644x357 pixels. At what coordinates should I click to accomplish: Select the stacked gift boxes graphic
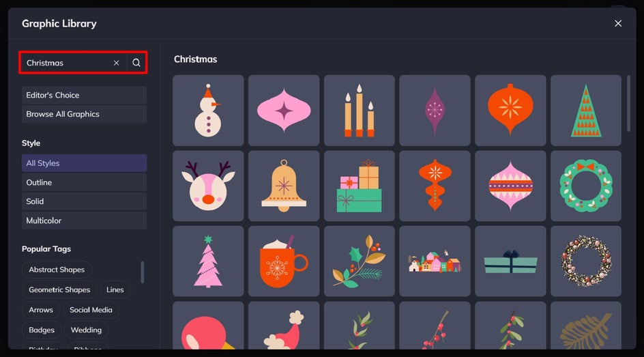click(x=360, y=186)
